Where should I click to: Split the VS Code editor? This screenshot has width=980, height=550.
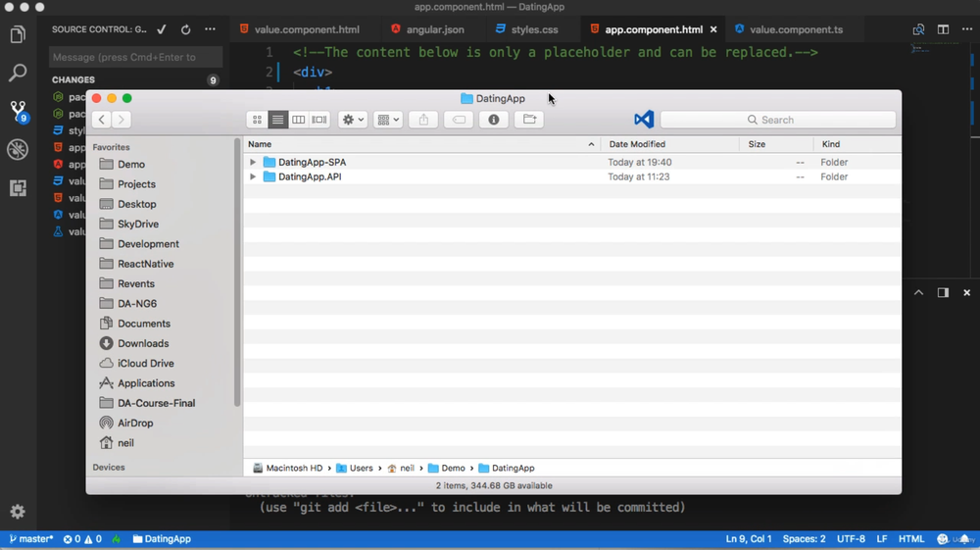click(943, 29)
